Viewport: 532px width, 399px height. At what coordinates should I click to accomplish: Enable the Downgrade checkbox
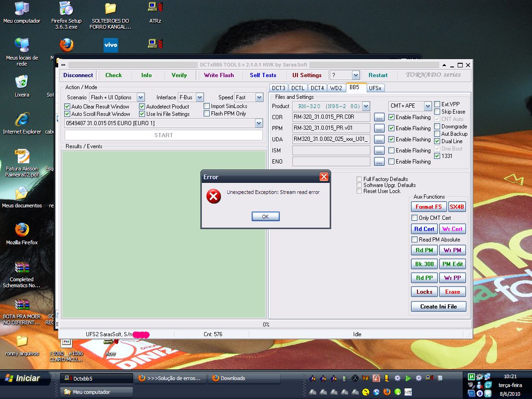tap(437, 127)
